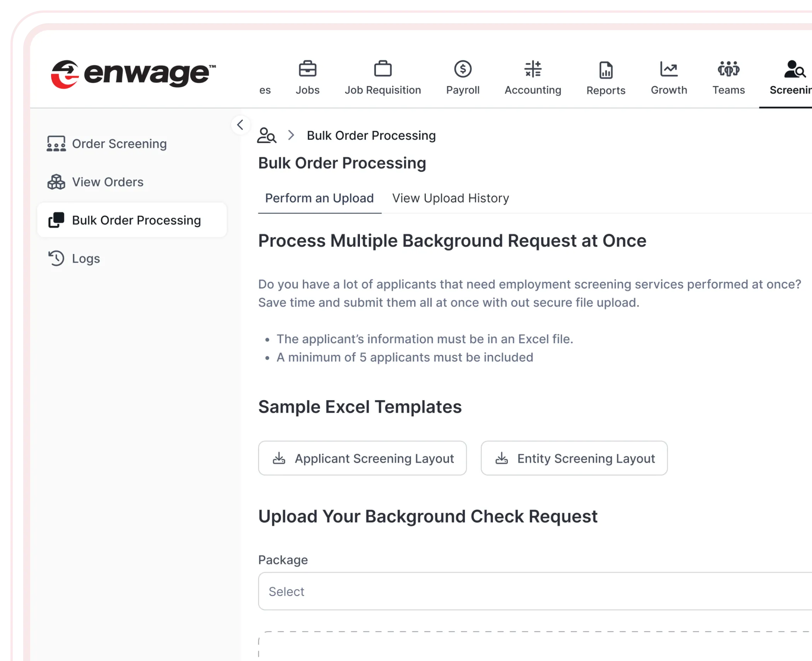Go to View Orders in sidebar

click(x=107, y=182)
